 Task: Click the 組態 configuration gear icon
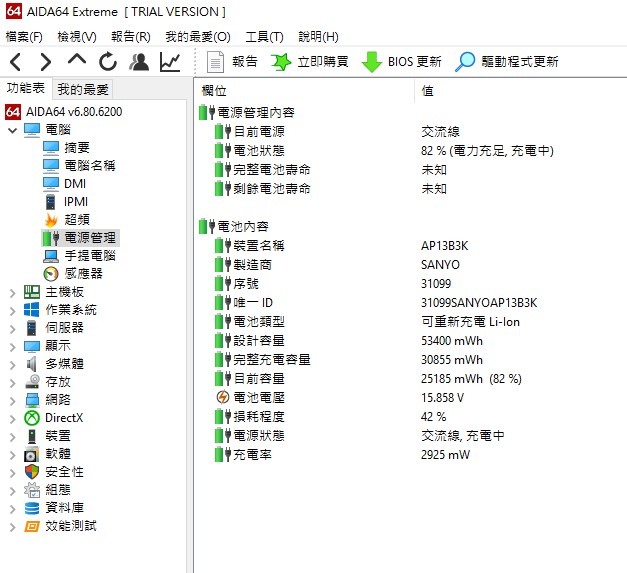32,490
